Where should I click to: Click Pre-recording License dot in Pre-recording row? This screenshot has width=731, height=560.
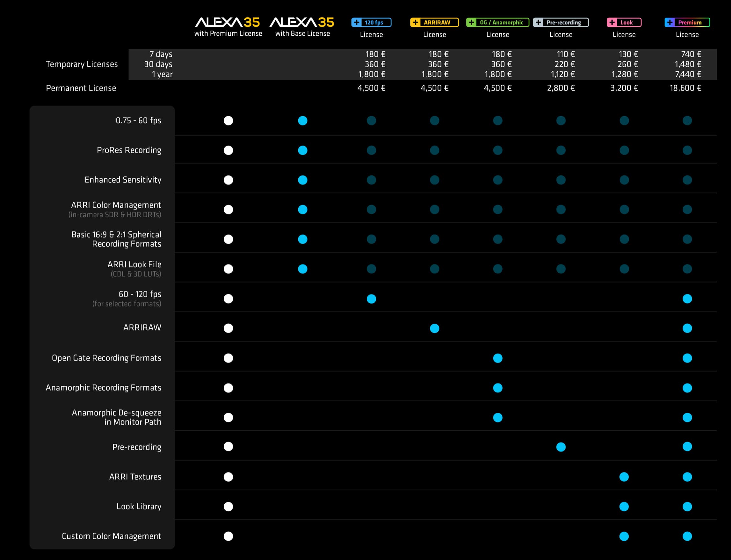point(561,447)
